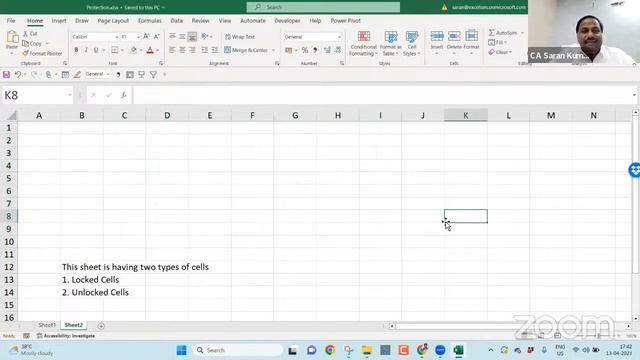The image size is (640, 360).
Task: Click the AutoSum button
Action: (503, 33)
